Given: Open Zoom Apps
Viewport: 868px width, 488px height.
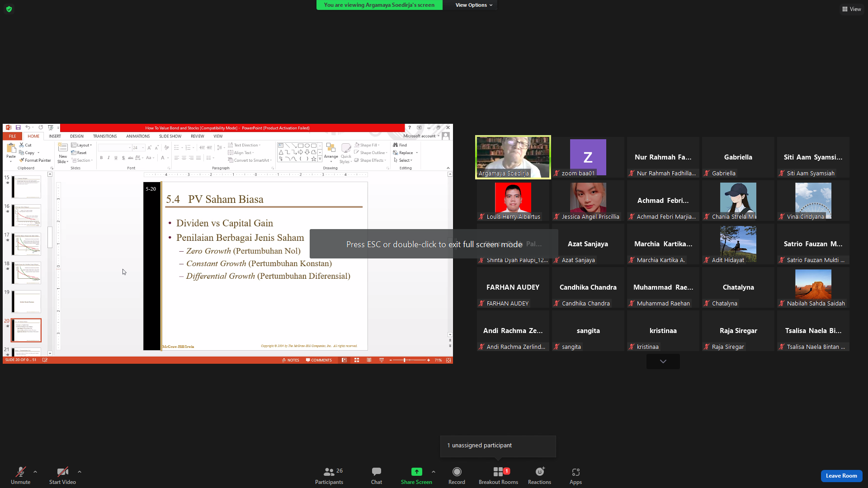Looking at the screenshot, I should [x=576, y=475].
